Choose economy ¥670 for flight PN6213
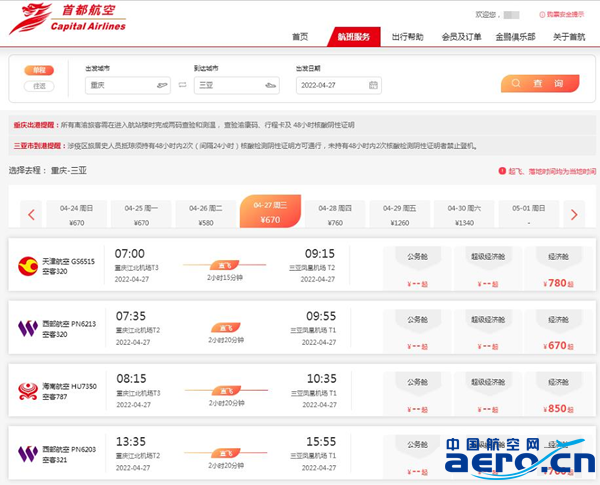This screenshot has height=485, width=600. [x=559, y=331]
